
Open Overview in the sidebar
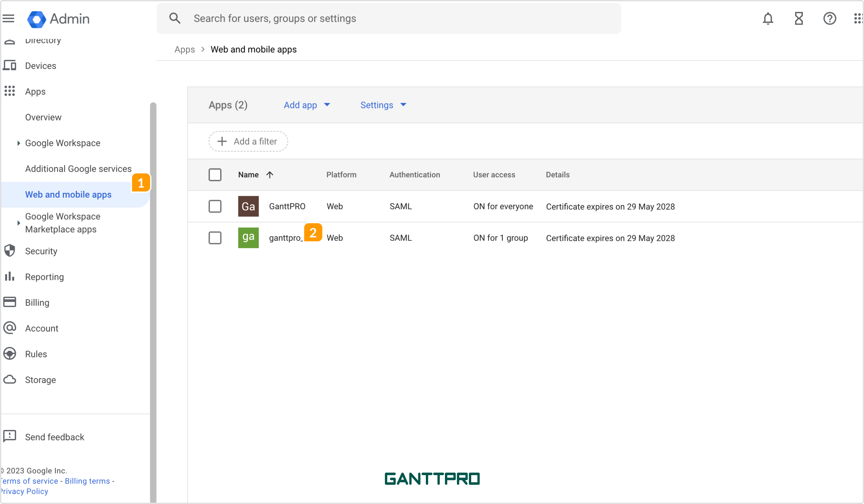click(43, 117)
